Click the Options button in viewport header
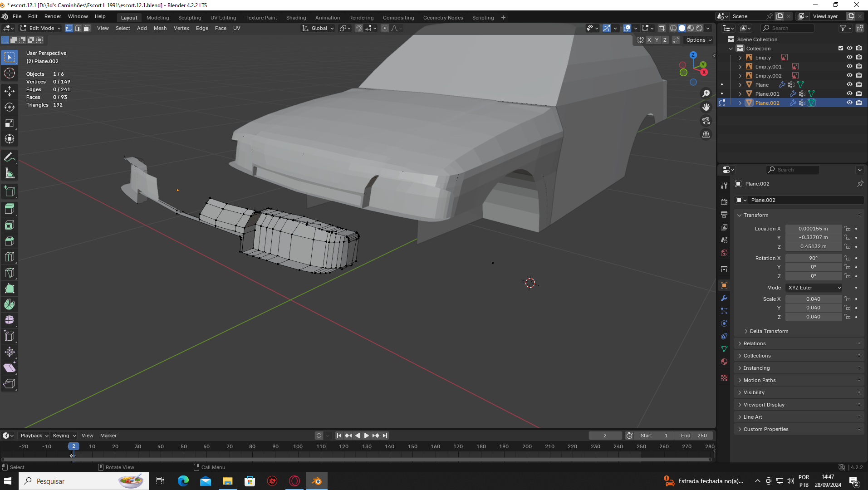Image resolution: width=868 pixels, height=490 pixels. [x=699, y=40]
